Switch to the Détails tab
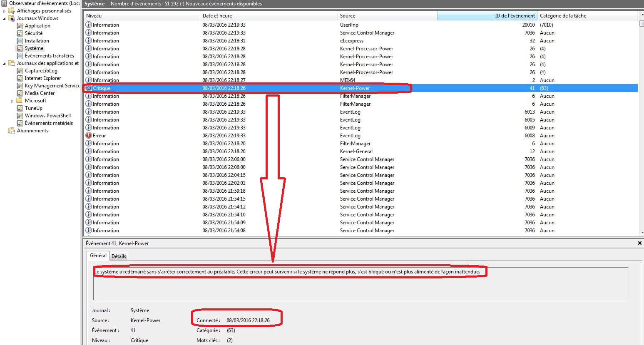644x345 pixels. 119,256
